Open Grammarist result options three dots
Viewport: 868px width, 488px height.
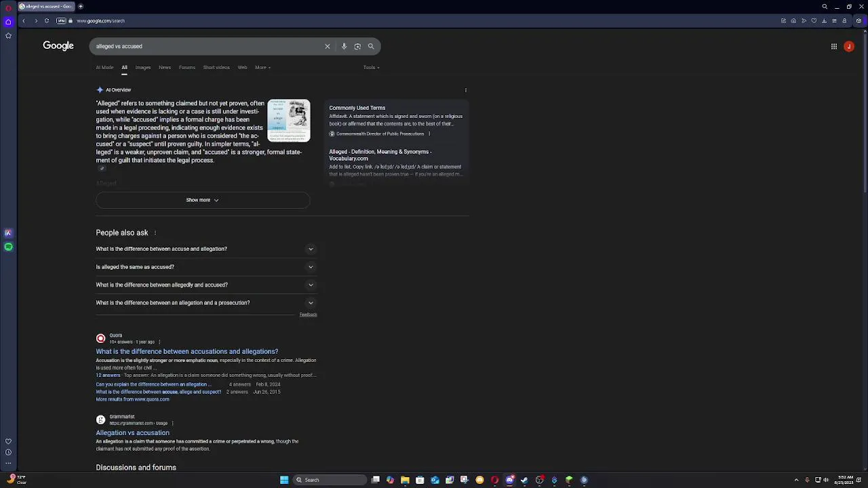172,424
